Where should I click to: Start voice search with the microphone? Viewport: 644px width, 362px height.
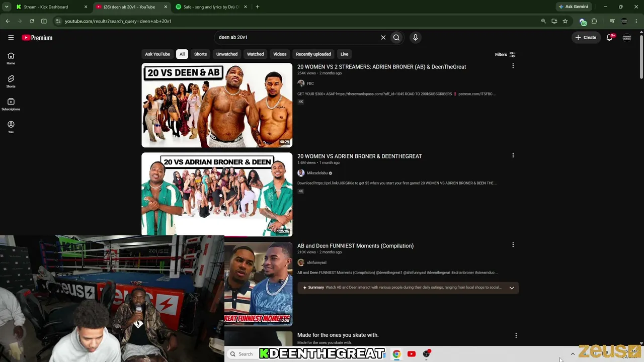click(x=415, y=37)
